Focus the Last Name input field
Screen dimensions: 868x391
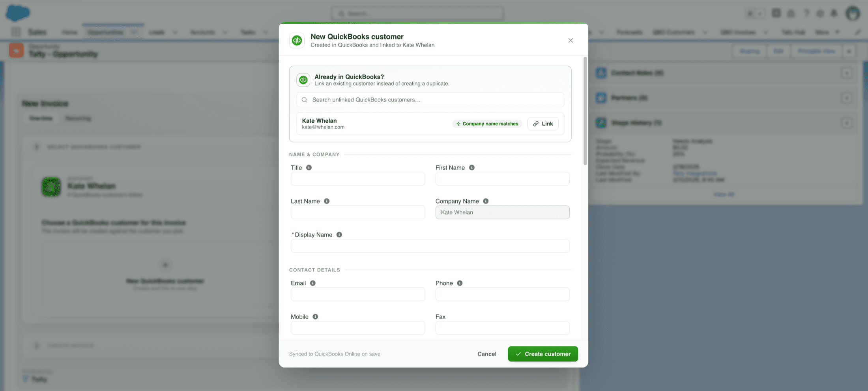pyautogui.click(x=358, y=212)
